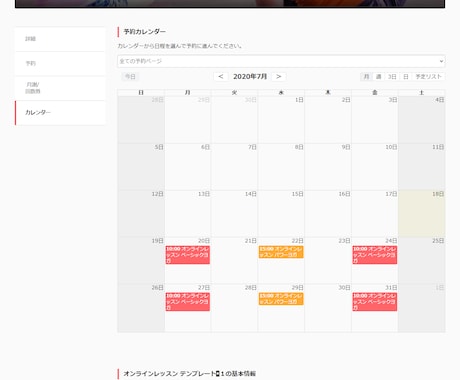Switch to 予定リスト view

pyautogui.click(x=428, y=77)
